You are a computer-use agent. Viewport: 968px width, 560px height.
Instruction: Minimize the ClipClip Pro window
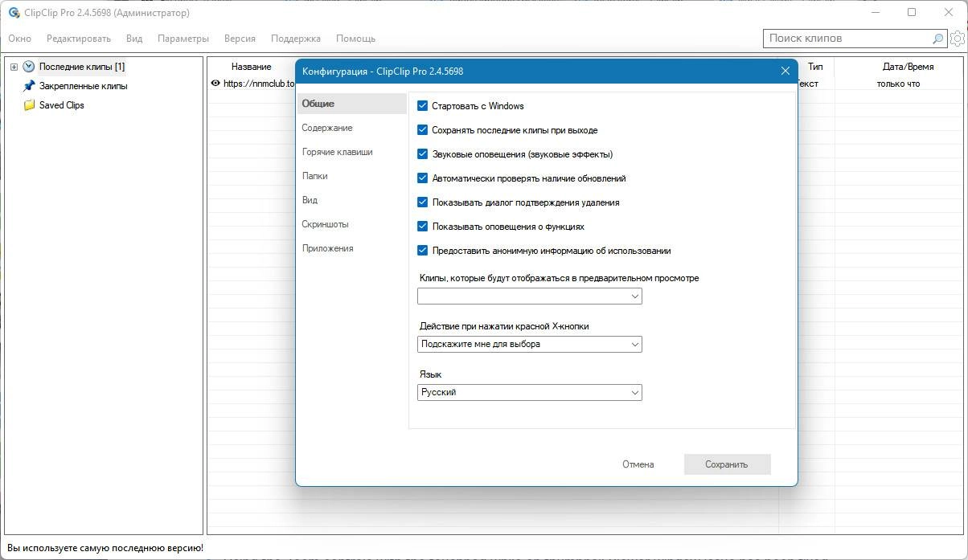(x=875, y=12)
